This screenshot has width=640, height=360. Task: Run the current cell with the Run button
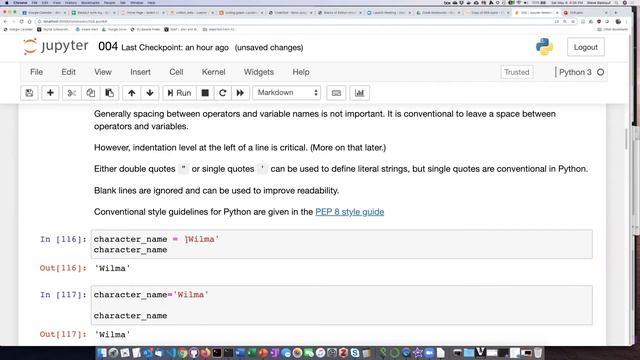(179, 93)
